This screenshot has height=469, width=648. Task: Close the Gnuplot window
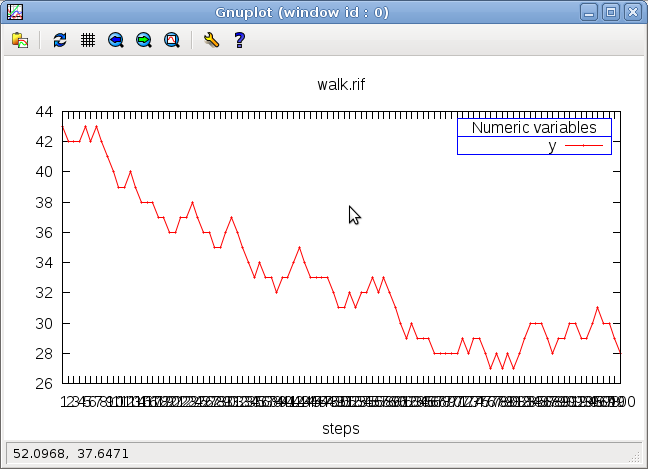point(633,12)
